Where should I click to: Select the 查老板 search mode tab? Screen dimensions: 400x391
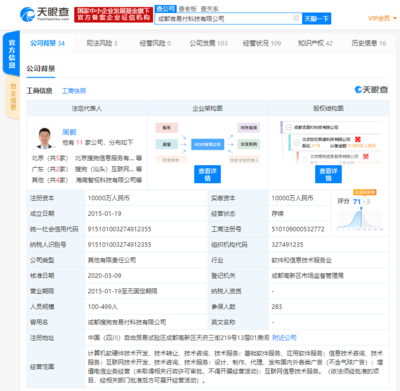pos(187,9)
